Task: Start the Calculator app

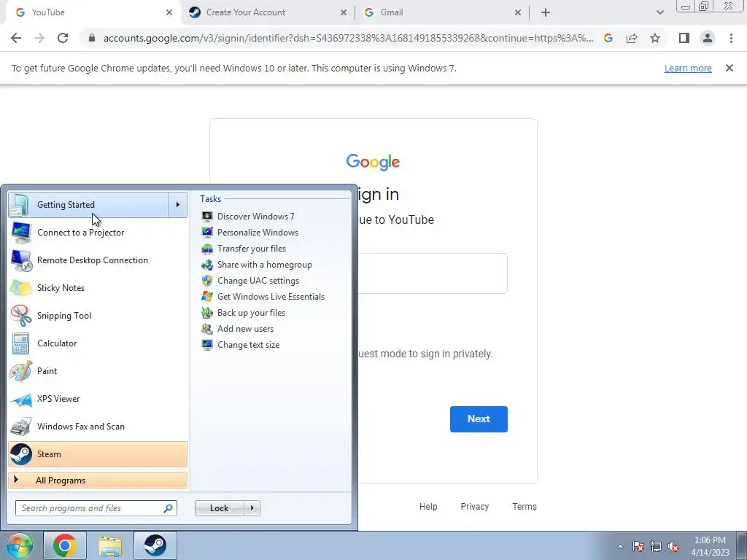Action: point(98,343)
